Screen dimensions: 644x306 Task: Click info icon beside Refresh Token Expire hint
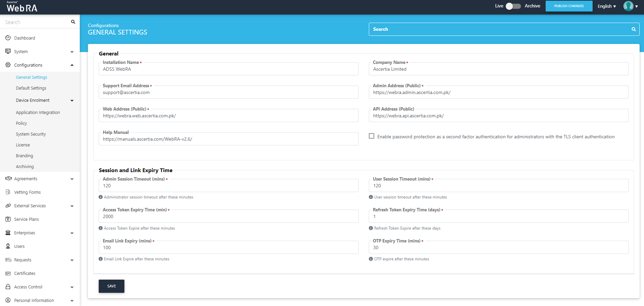[x=371, y=228]
